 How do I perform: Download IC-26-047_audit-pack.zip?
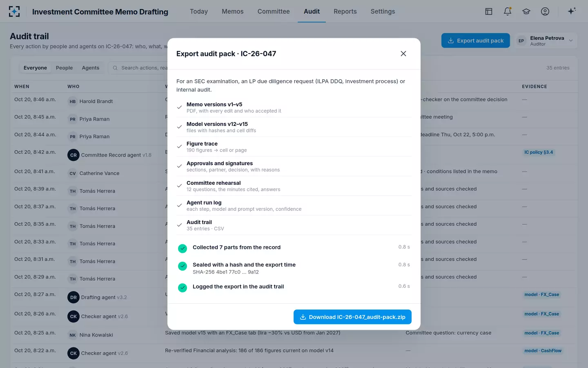coord(352,317)
